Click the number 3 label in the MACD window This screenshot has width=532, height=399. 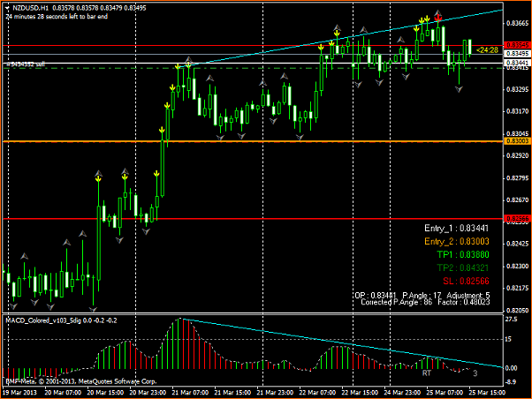[475, 373]
